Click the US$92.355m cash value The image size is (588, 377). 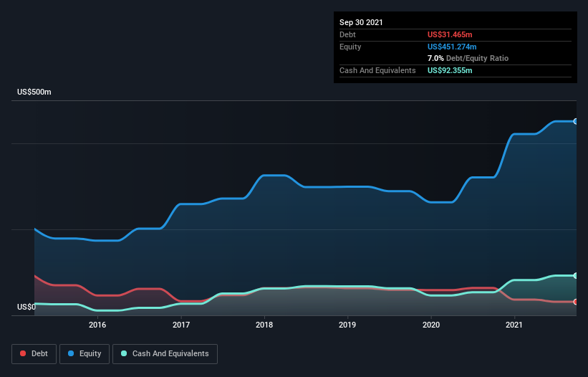tap(450, 70)
